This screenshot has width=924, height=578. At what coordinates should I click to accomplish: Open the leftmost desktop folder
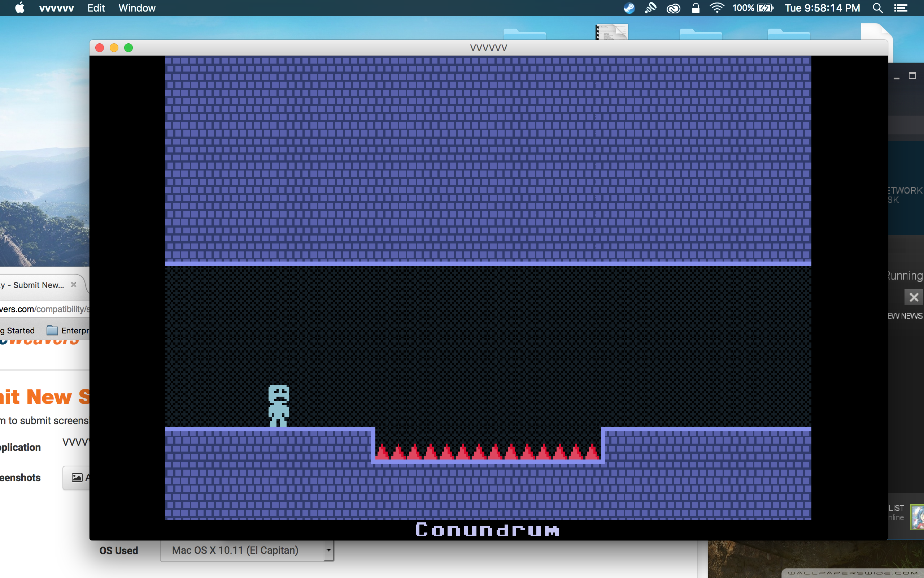(x=524, y=34)
